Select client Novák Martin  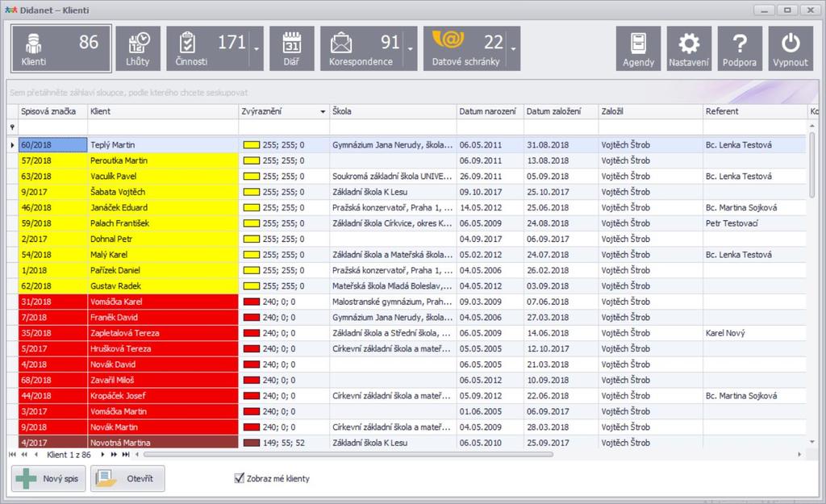[163, 427]
